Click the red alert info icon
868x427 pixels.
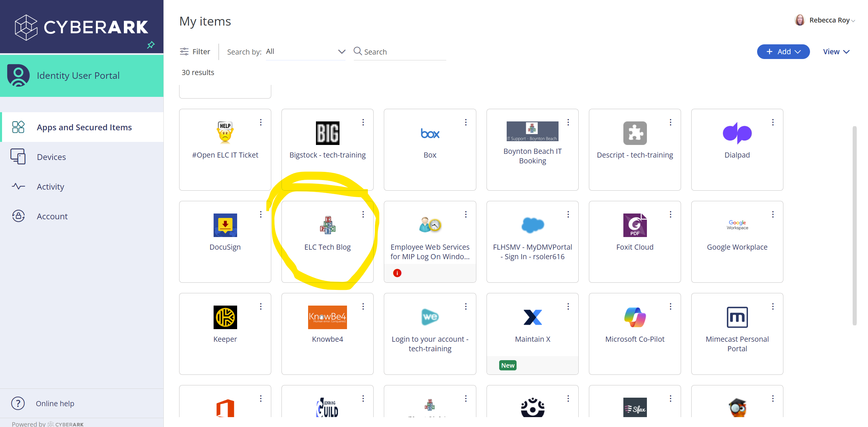tap(397, 273)
